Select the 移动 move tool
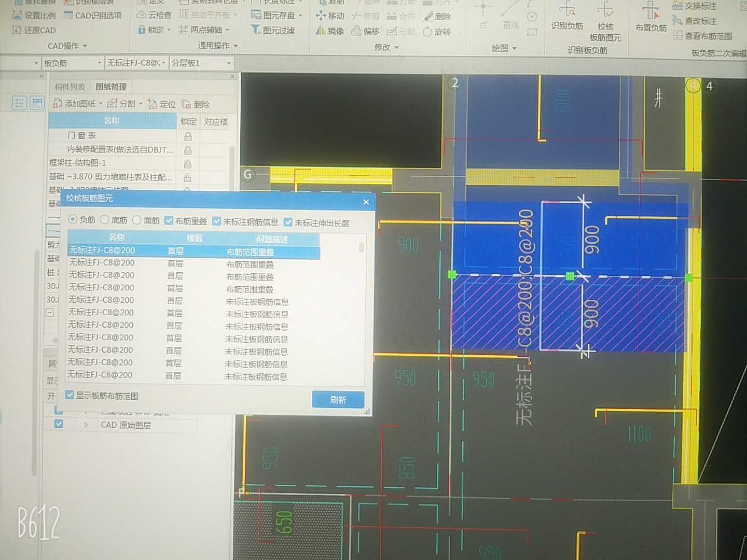The width and height of the screenshot is (747, 560). (330, 16)
